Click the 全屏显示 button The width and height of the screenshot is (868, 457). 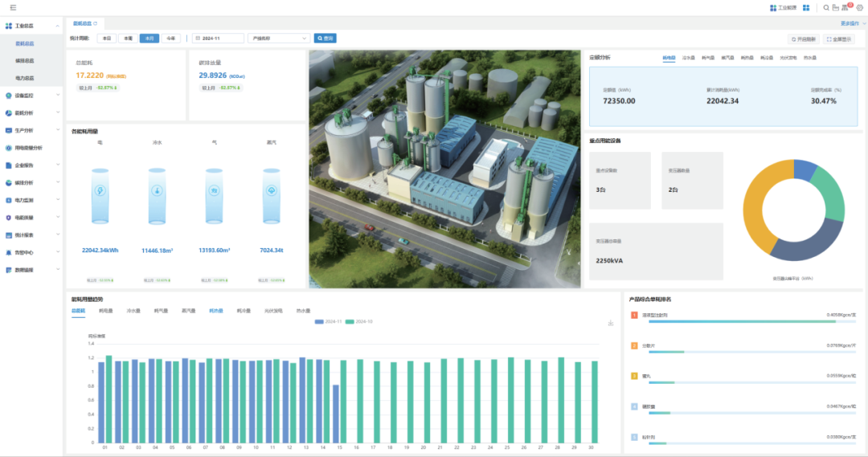[x=840, y=39]
